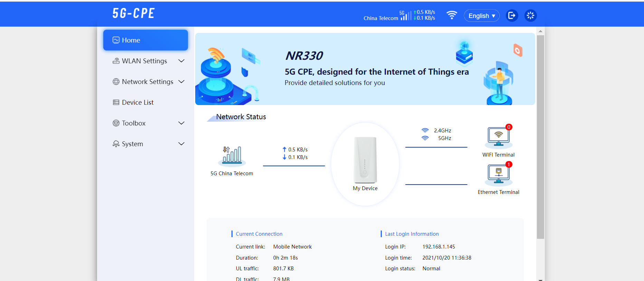Click the logout icon in the header
Screen dimensions: 644x281
point(512,16)
